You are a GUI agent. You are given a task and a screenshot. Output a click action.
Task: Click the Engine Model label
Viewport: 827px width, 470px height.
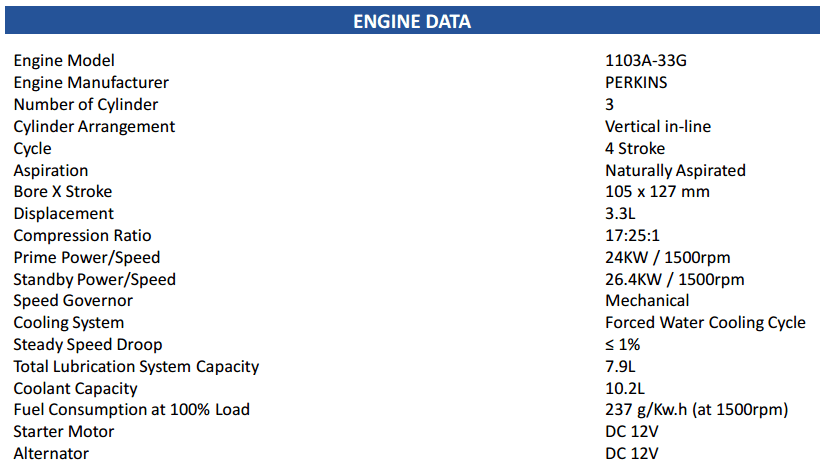[64, 61]
